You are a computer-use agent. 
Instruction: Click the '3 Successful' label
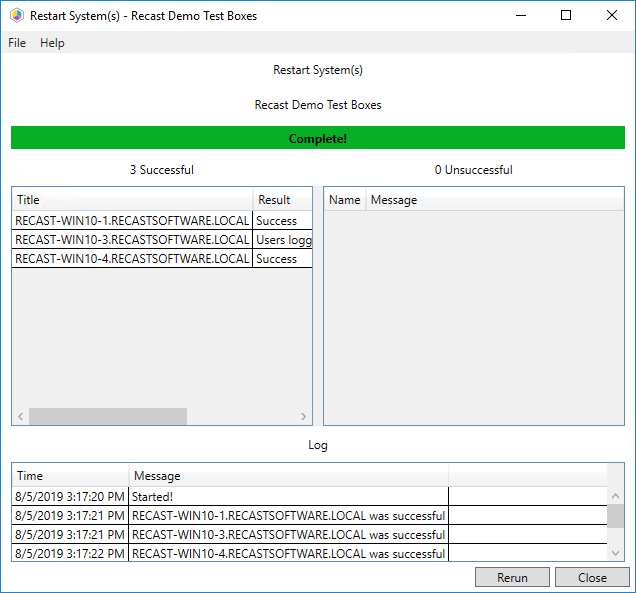point(162,170)
